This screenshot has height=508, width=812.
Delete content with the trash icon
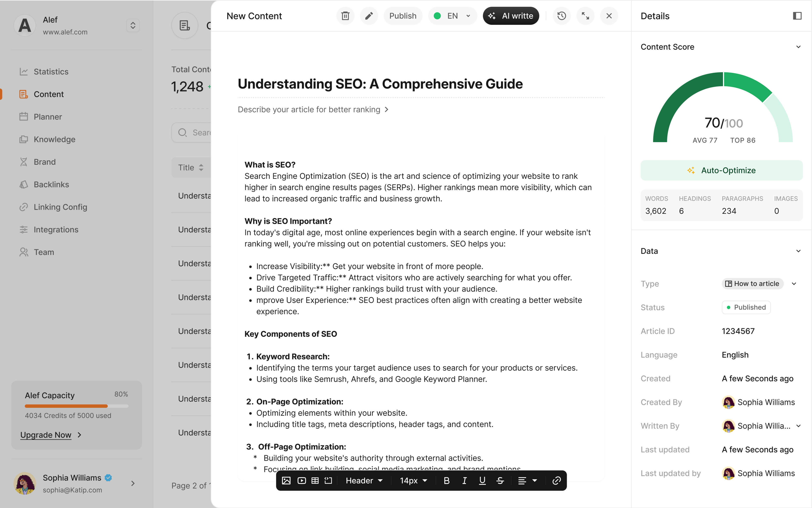(x=345, y=16)
